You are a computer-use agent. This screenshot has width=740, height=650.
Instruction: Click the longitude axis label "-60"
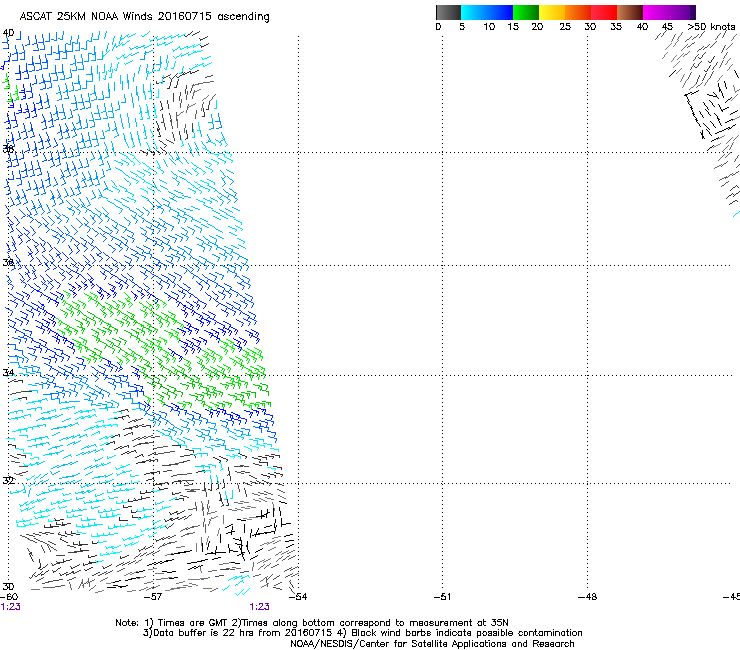click(x=8, y=597)
